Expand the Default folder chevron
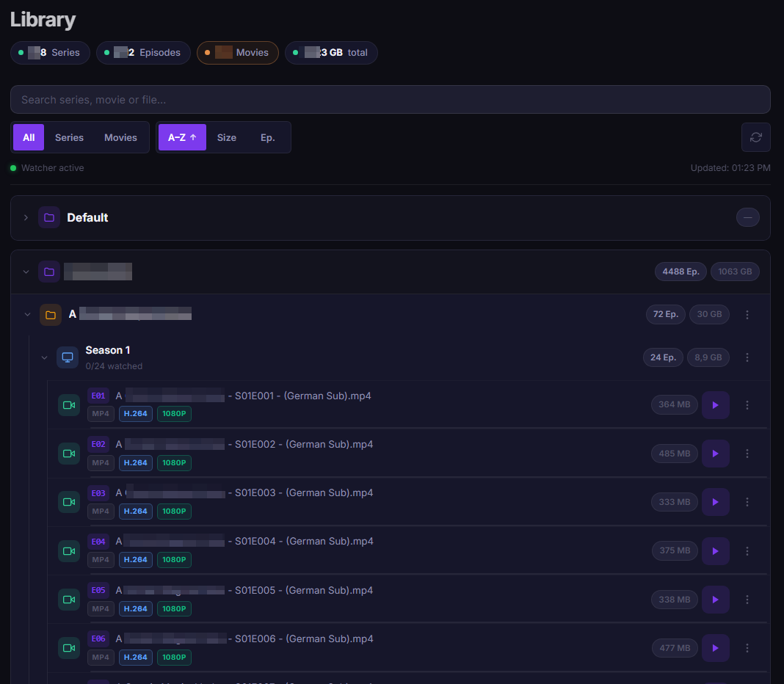 click(x=26, y=217)
